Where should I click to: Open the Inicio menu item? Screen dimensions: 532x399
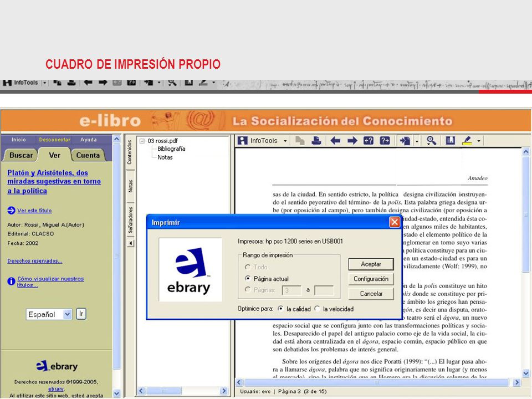[x=19, y=140]
